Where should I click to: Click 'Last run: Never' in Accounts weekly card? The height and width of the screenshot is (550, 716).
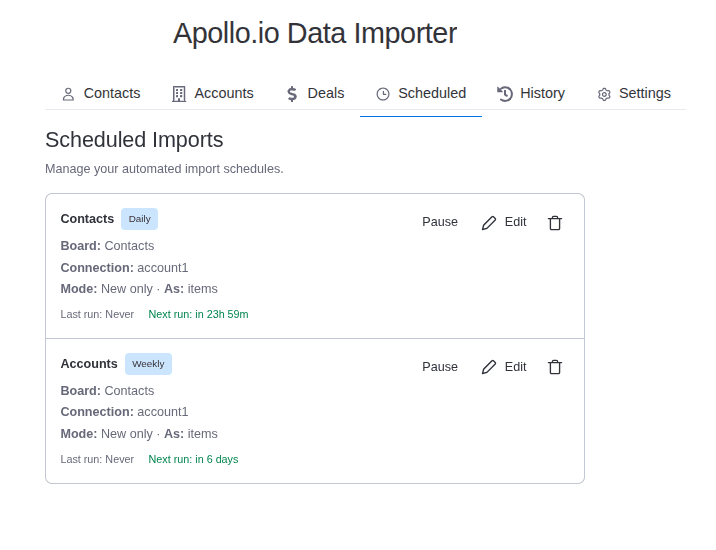coord(97,459)
